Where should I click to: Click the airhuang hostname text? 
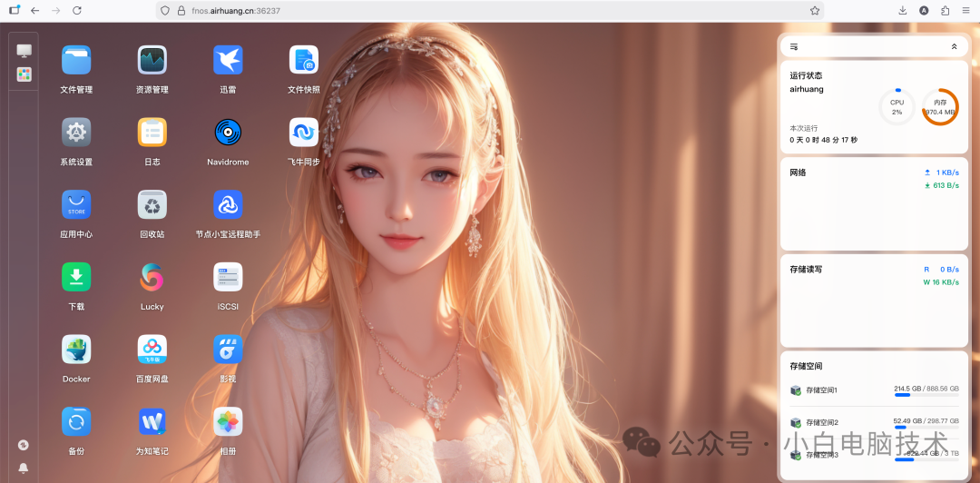click(x=807, y=89)
